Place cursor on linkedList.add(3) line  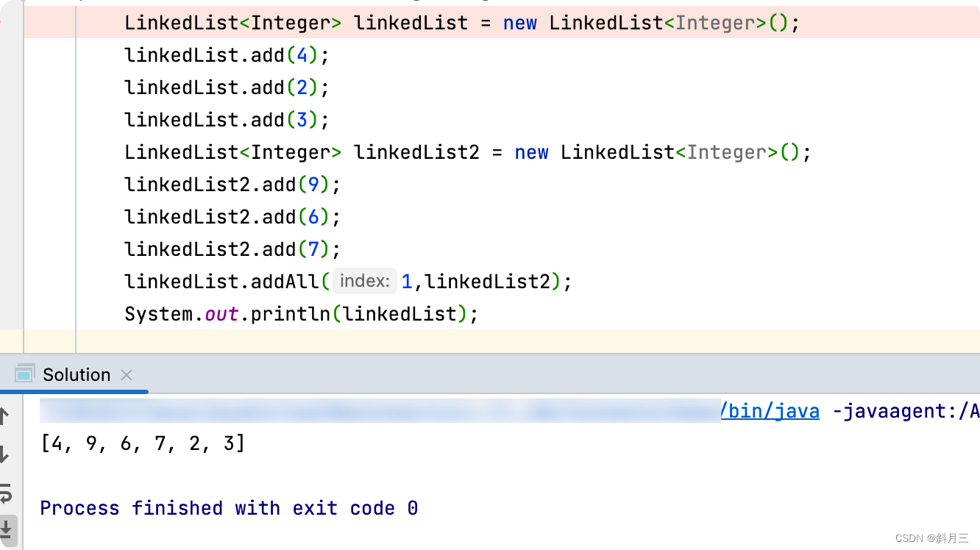pos(227,120)
